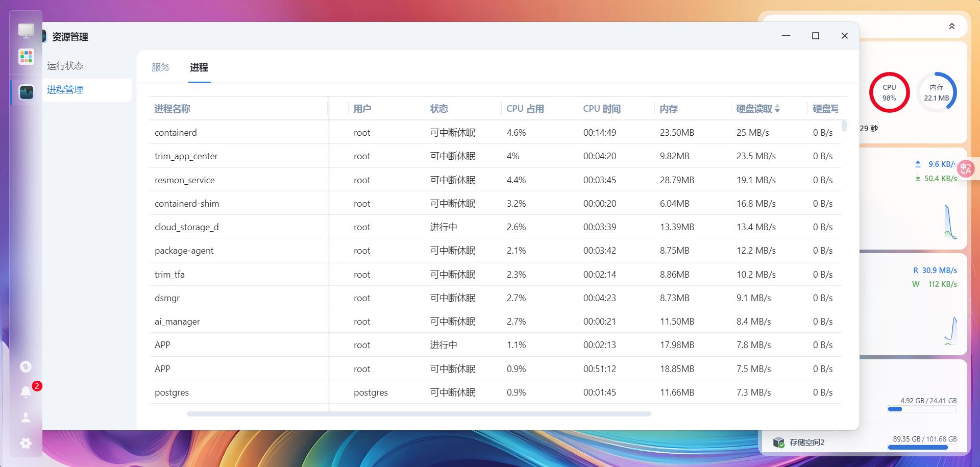Select the containerd-shim process name
This screenshot has height=467, width=980.
[187, 204]
